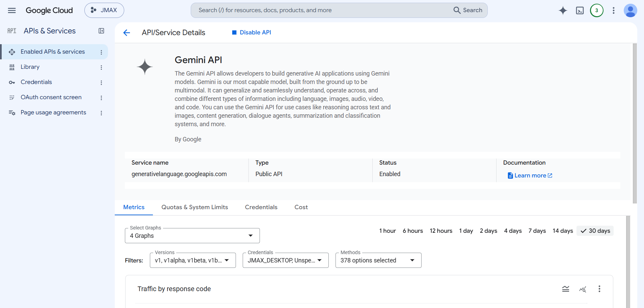Image resolution: width=644 pixels, height=308 pixels.
Task: Open the Learn more documentation link
Action: pos(530,175)
